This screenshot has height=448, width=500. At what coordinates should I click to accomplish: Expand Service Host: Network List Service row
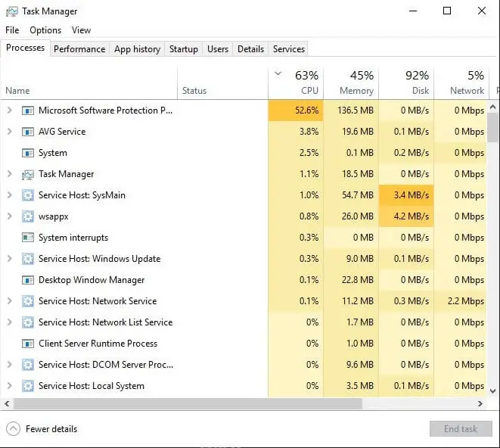click(10, 322)
